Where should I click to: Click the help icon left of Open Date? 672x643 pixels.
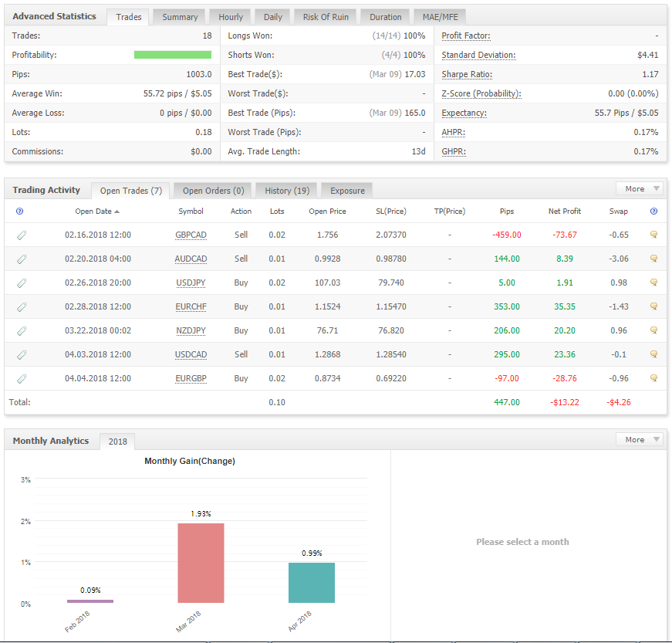click(x=20, y=211)
